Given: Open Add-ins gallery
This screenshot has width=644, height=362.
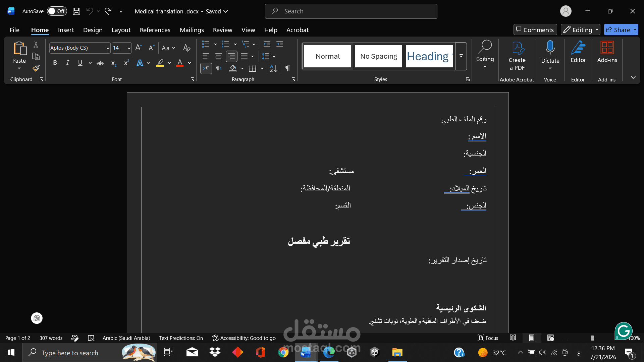Looking at the screenshot, I should click(607, 52).
